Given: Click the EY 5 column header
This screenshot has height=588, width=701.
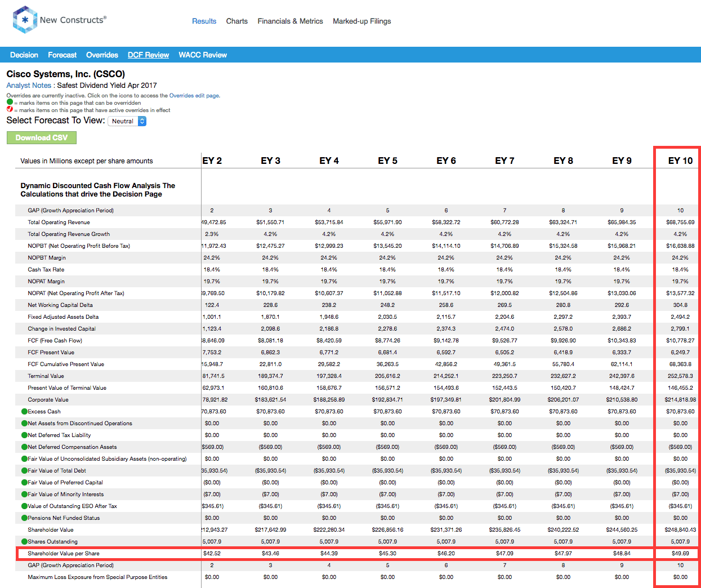Looking at the screenshot, I should 388,161.
